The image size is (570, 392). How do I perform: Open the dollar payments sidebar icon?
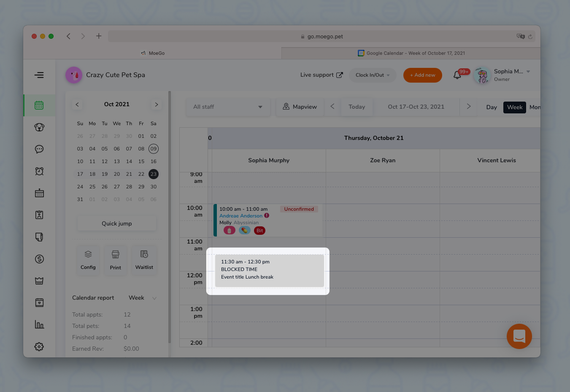point(39,259)
